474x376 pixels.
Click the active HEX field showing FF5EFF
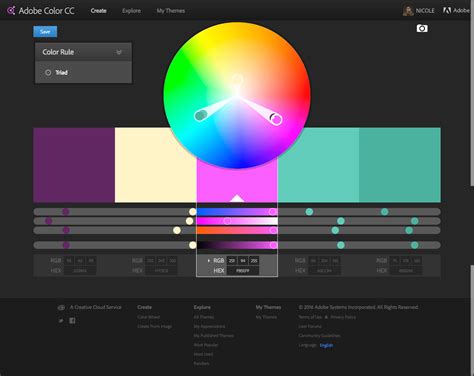click(x=243, y=271)
